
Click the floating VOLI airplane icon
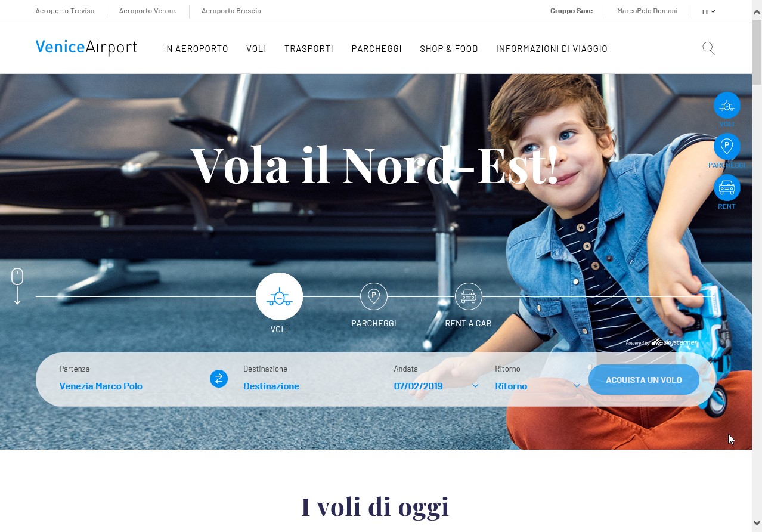click(x=727, y=106)
